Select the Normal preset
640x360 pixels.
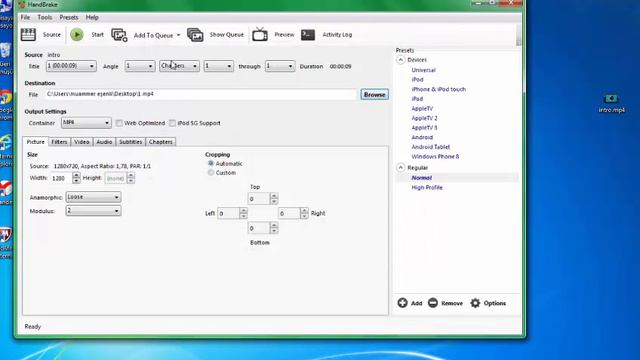point(421,178)
